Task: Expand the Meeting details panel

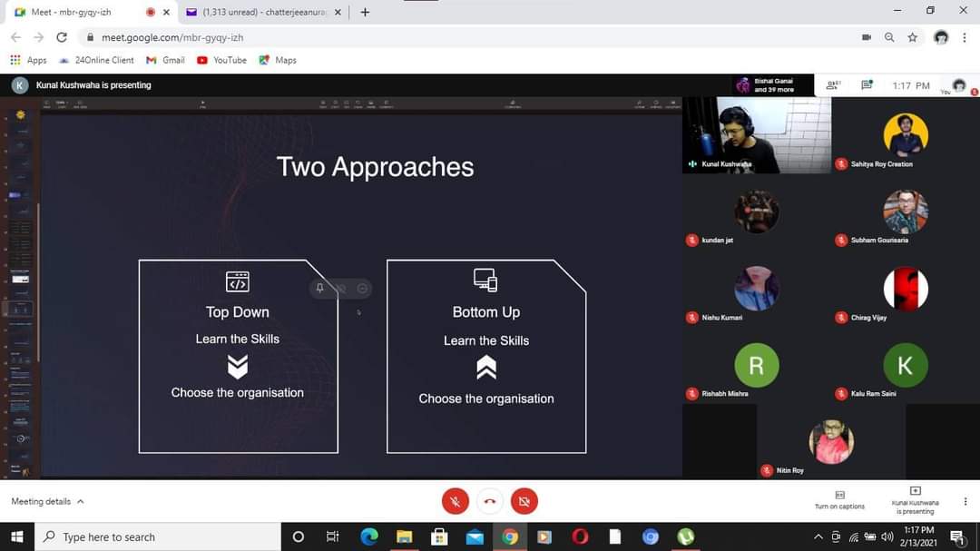Action: (47, 501)
